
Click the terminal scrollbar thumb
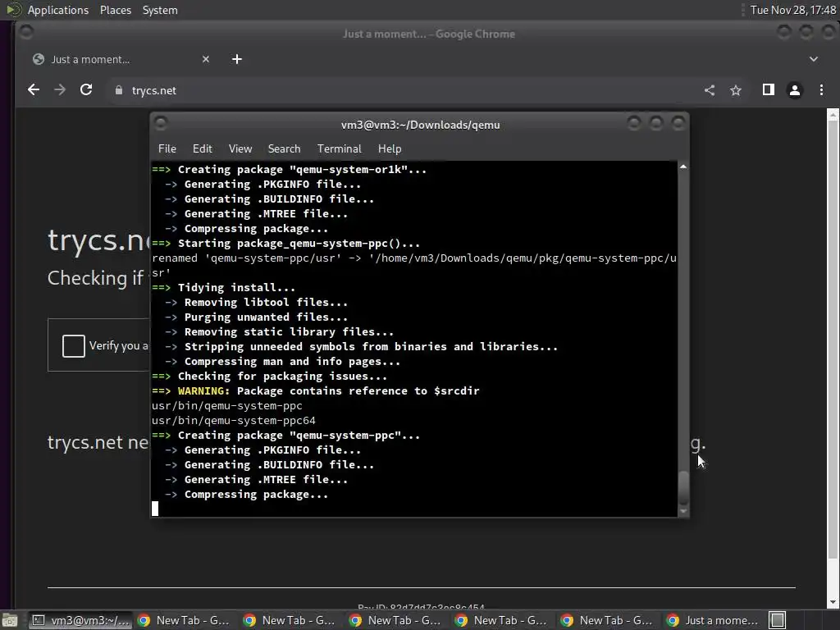pos(683,487)
